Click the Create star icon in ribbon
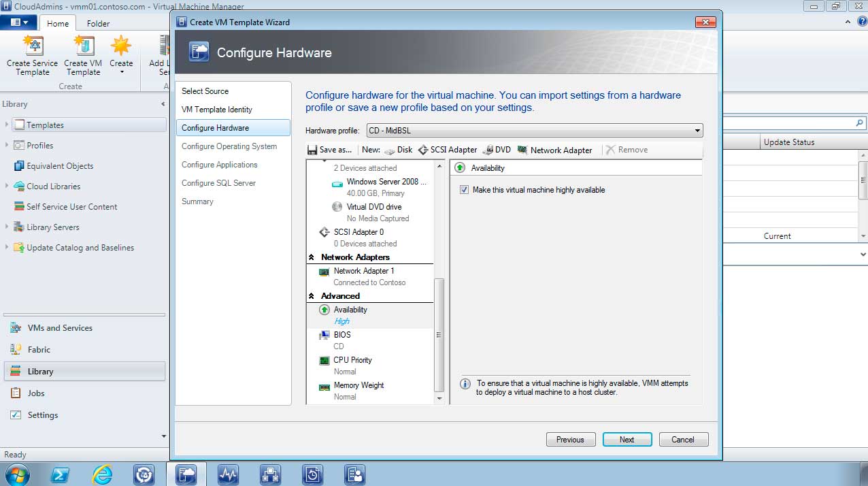Screen dimensions: 868x486 [121, 46]
